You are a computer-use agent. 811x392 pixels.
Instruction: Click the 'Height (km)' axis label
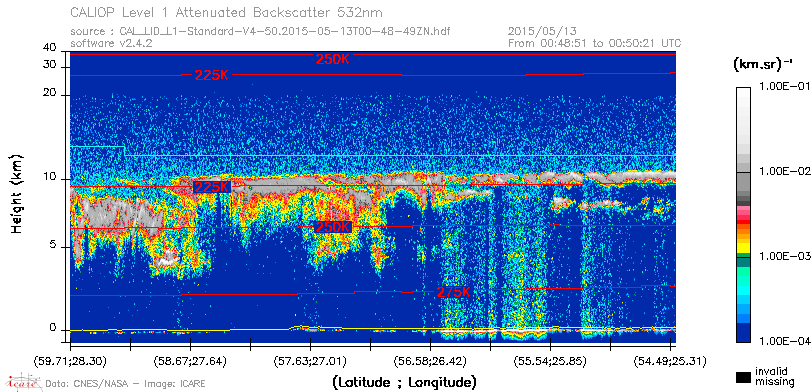tap(17, 193)
